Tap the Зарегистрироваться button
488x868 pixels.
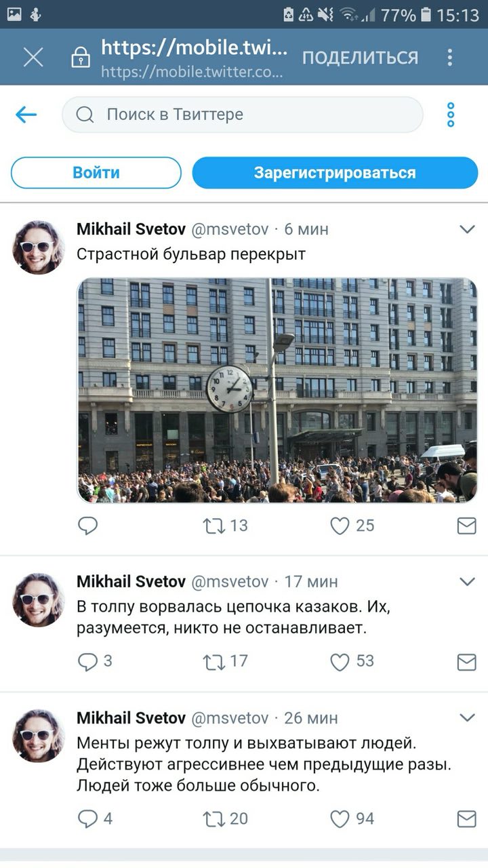pos(335,173)
